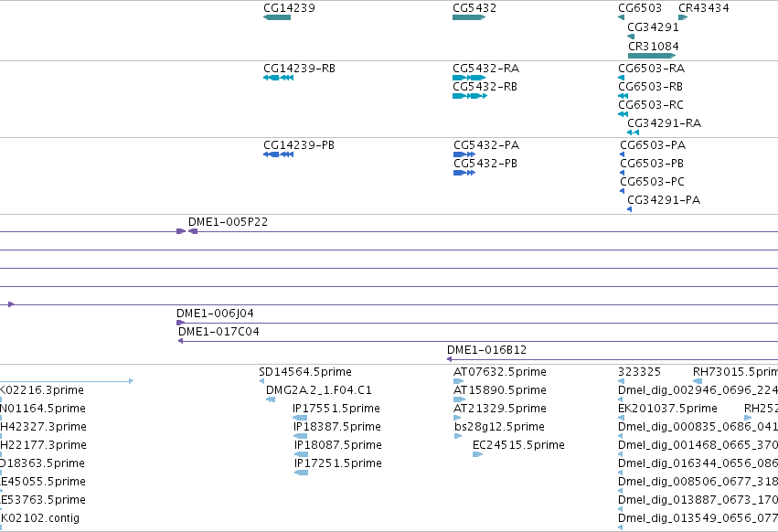
Task: Select the AT15890.5prime EST glyph
Action: pyautogui.click(x=460, y=399)
